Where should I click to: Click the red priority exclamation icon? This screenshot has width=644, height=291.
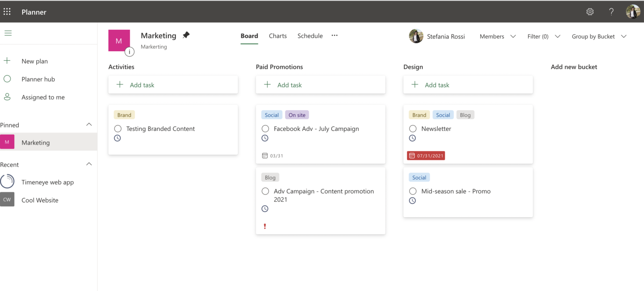point(265,226)
